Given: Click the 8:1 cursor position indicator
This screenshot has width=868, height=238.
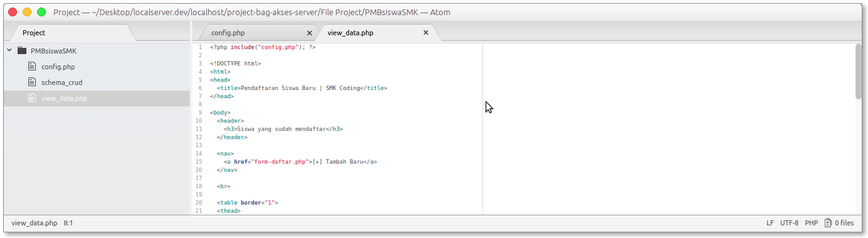Looking at the screenshot, I should point(68,223).
